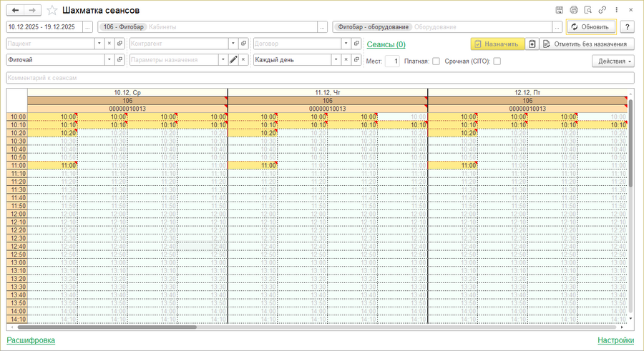Open the Сеансы (0) link
This screenshot has width=644, height=351.
386,44
